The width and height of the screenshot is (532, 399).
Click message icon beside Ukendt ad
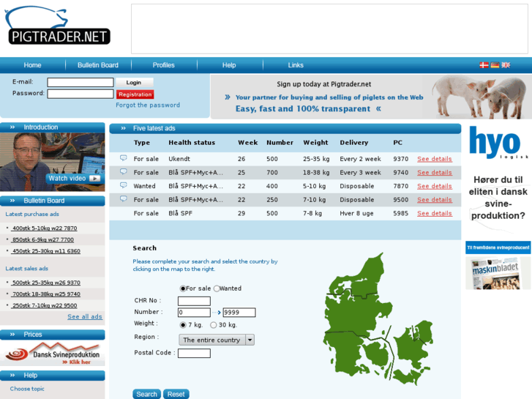(x=124, y=158)
